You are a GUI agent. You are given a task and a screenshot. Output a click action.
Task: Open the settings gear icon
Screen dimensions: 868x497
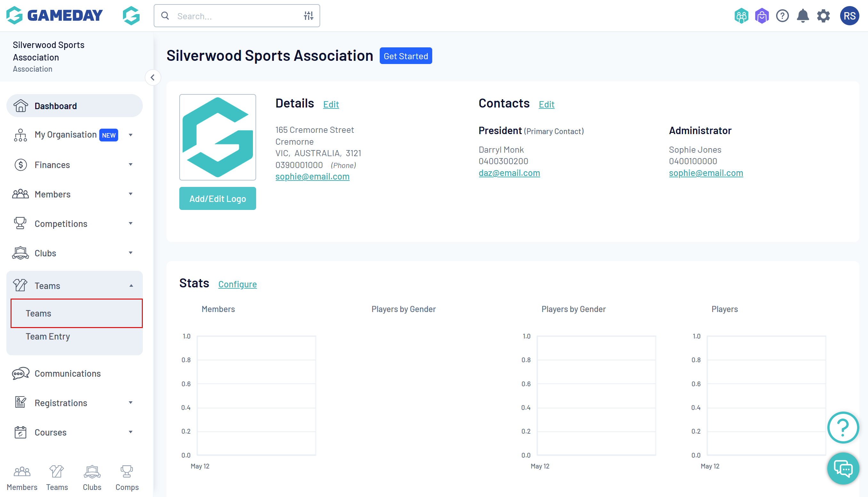pyautogui.click(x=823, y=16)
